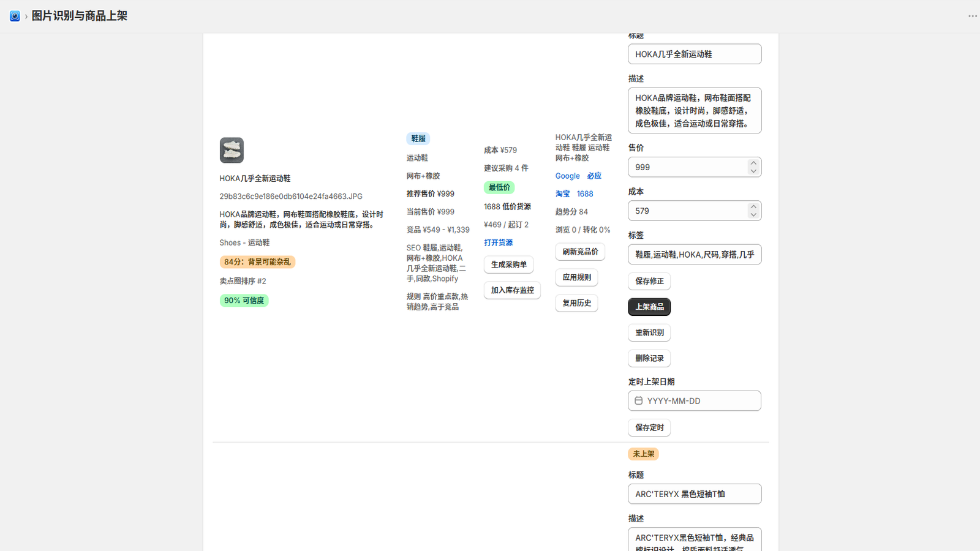Click the calendar icon in the date field
Image resolution: width=980 pixels, height=551 pixels.
click(x=638, y=401)
